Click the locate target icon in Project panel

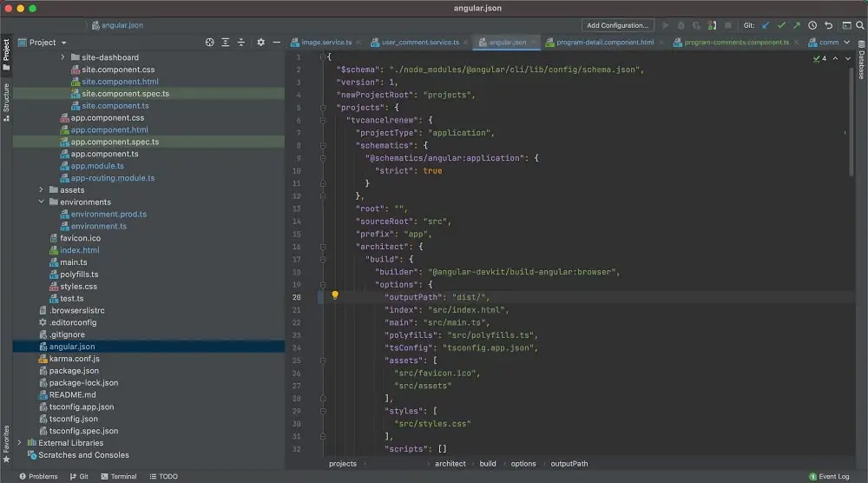point(209,43)
